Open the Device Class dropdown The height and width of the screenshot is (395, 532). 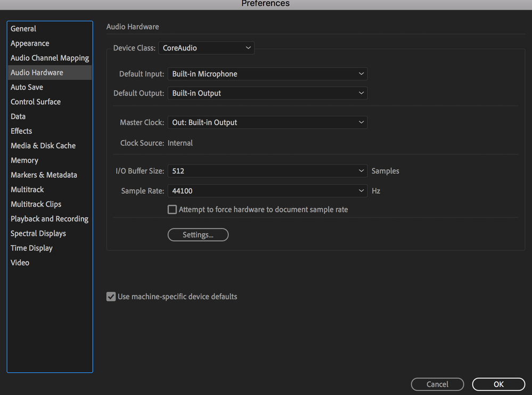pyautogui.click(x=206, y=47)
